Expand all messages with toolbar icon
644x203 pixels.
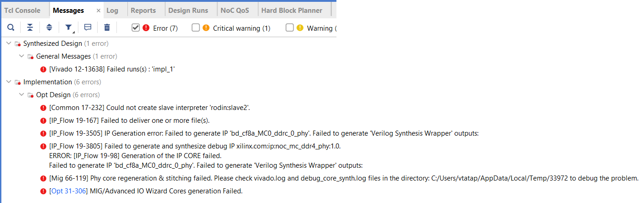click(x=49, y=28)
